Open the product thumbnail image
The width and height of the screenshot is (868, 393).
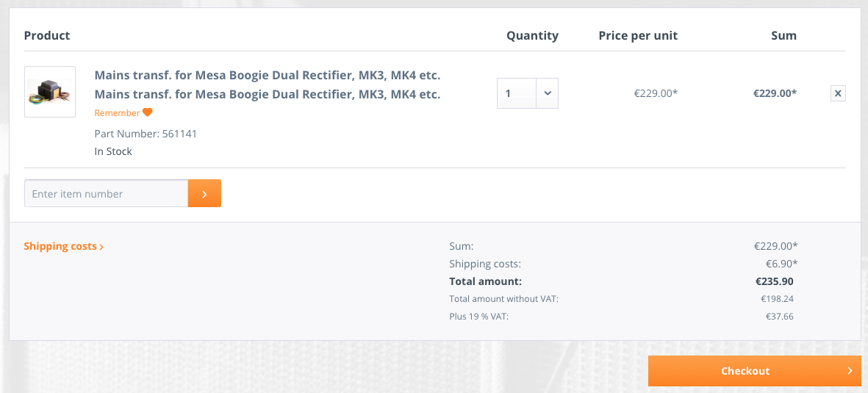(x=50, y=92)
